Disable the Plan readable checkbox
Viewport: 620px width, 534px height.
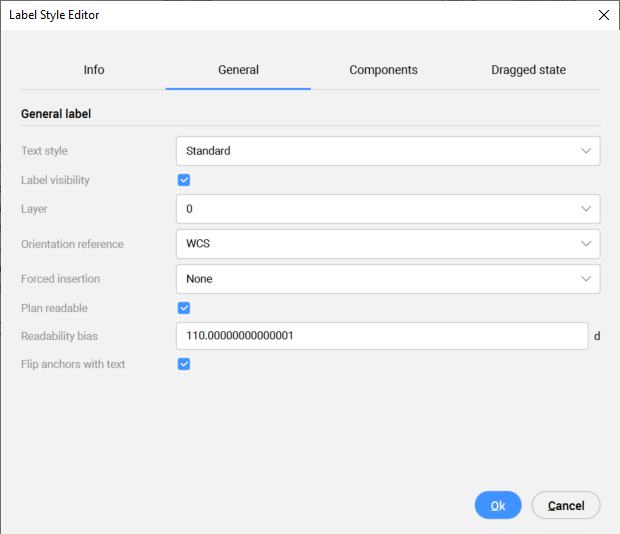coord(184,308)
